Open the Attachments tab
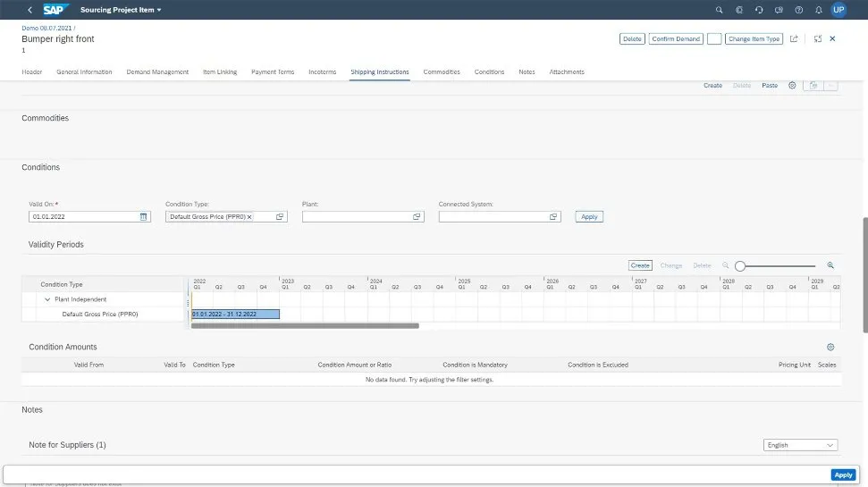 point(567,71)
